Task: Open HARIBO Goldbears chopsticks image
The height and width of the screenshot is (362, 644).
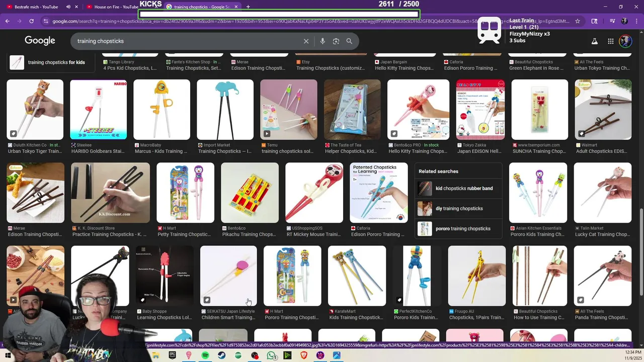Action: [99, 110]
